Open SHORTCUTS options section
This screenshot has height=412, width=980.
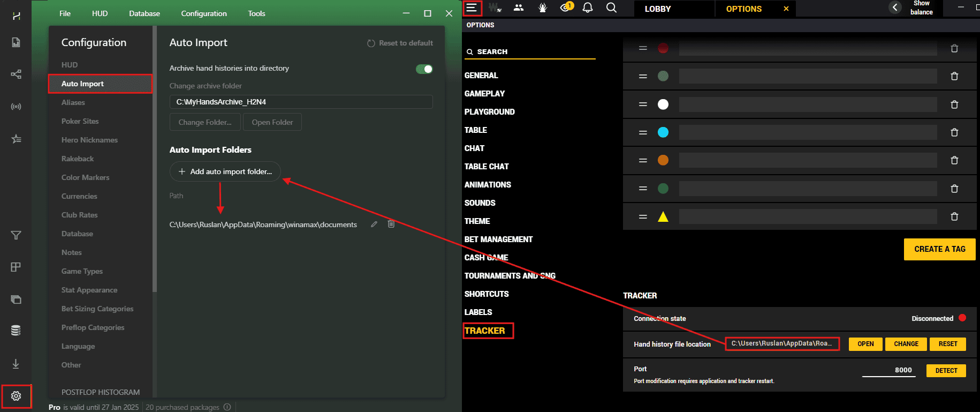coord(487,294)
